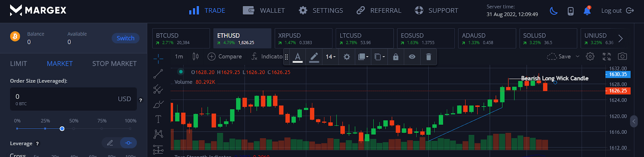The image size is (644, 157).
Task: Select the trend line drawing tool
Action: point(158,73)
